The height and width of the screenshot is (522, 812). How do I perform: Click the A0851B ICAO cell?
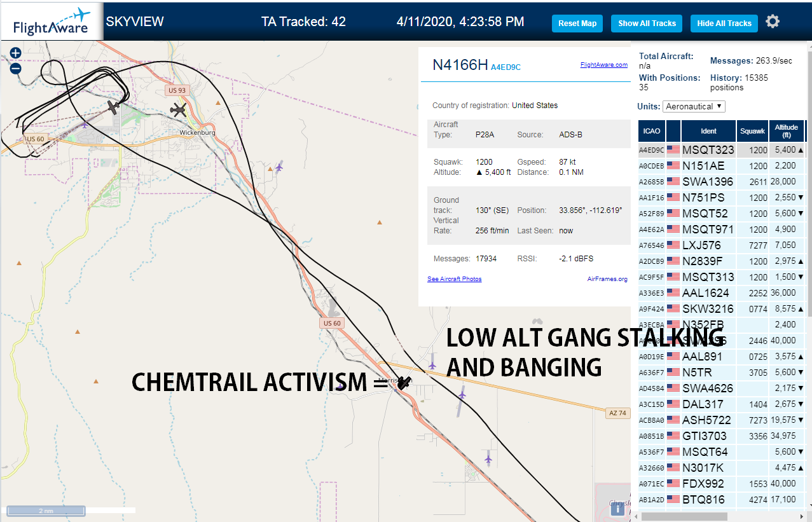point(652,436)
